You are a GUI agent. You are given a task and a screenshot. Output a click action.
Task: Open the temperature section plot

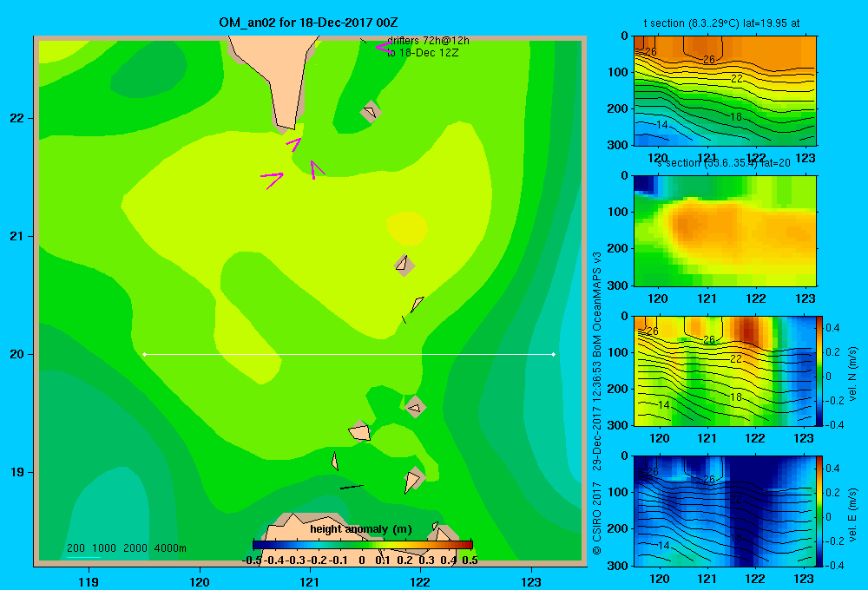[x=725, y=91]
